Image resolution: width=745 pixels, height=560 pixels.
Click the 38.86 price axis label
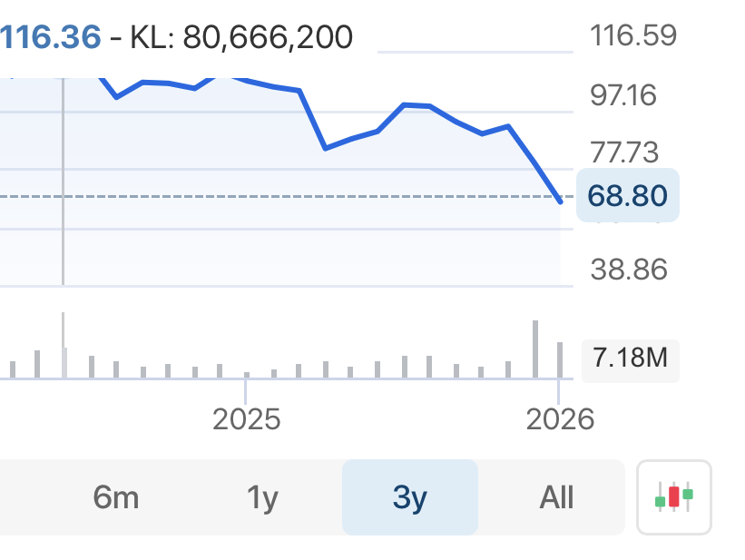[x=628, y=270]
